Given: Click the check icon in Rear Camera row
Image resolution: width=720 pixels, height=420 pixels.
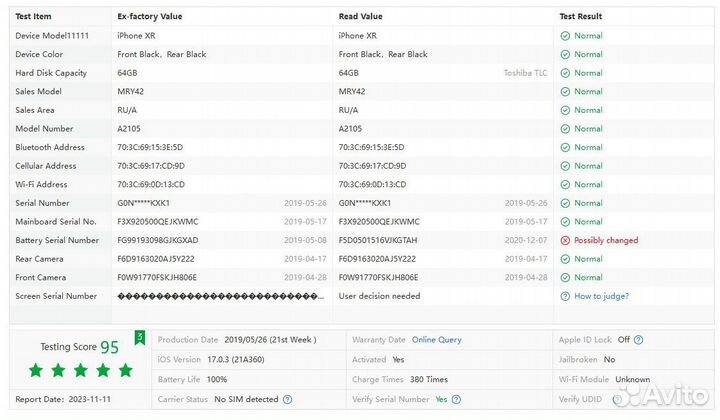Looking at the screenshot, I should pyautogui.click(x=565, y=259).
